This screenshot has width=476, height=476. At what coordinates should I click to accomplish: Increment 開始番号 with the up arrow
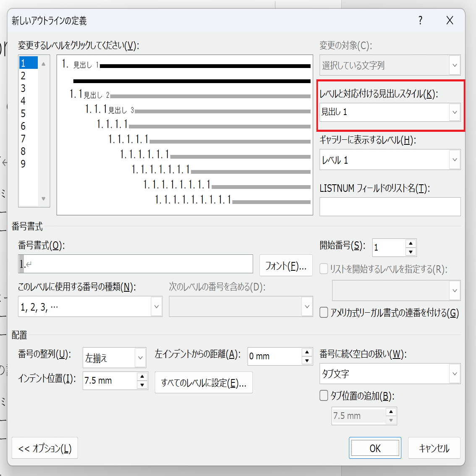click(411, 243)
